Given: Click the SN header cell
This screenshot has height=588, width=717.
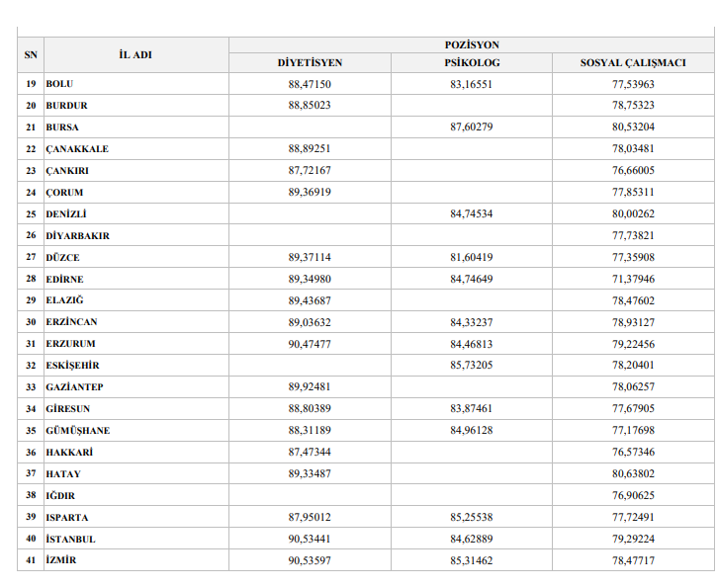Looking at the screenshot, I should [x=31, y=54].
